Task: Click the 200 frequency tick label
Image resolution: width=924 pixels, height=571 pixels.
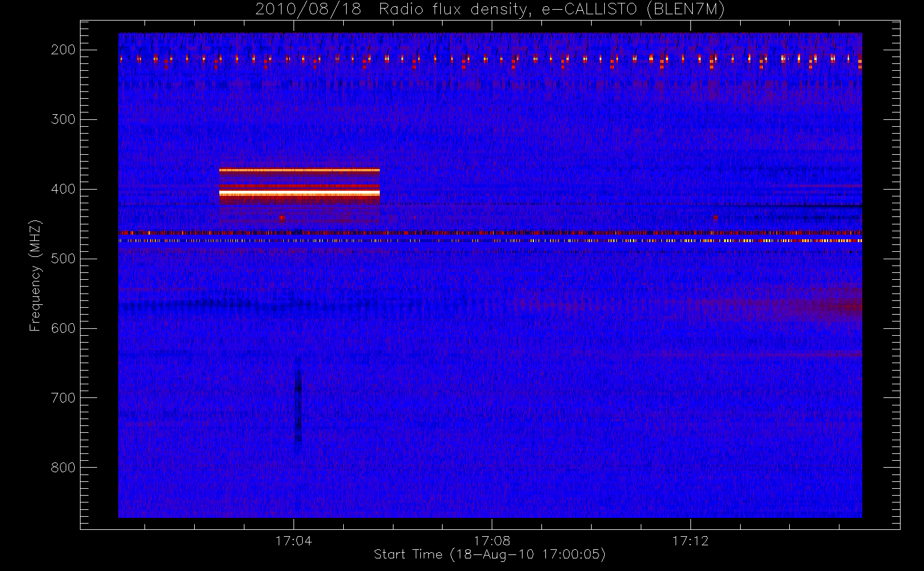Action: pos(63,50)
